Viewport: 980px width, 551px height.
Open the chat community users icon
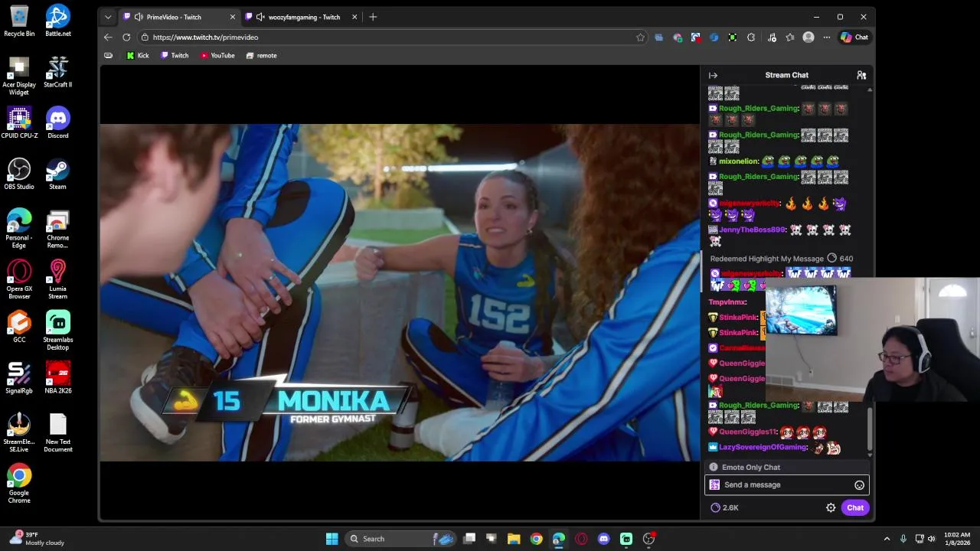pyautogui.click(x=861, y=75)
